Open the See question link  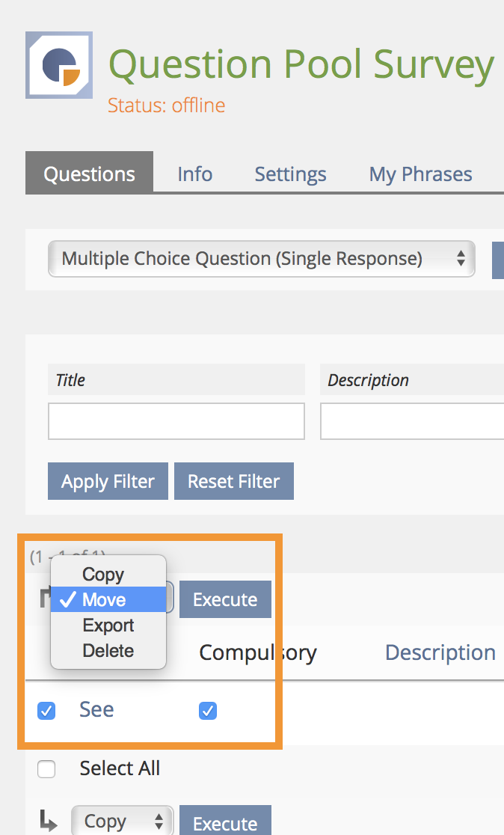[x=96, y=709]
